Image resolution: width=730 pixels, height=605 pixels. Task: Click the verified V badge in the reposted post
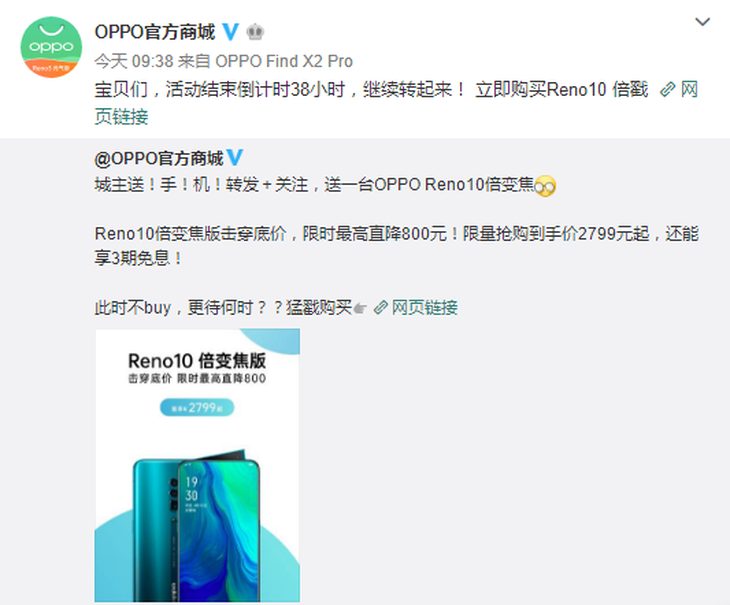click(234, 158)
